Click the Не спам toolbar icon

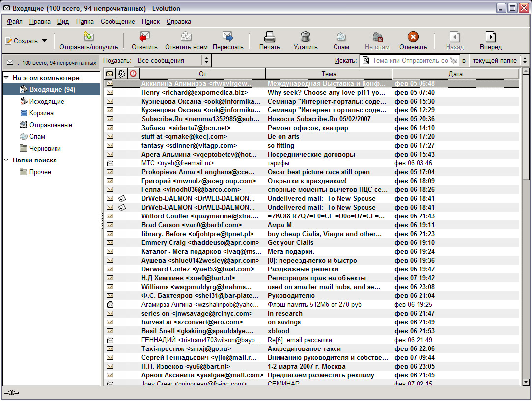[377, 36]
